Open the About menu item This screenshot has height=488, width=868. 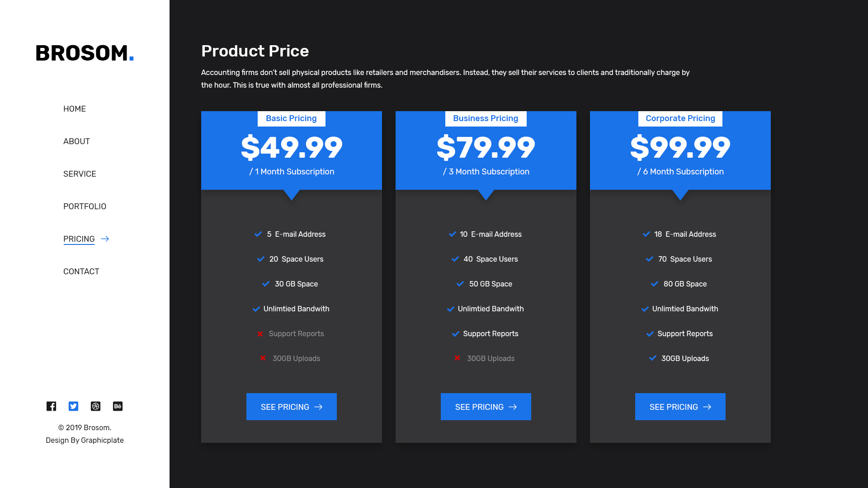pos(76,141)
